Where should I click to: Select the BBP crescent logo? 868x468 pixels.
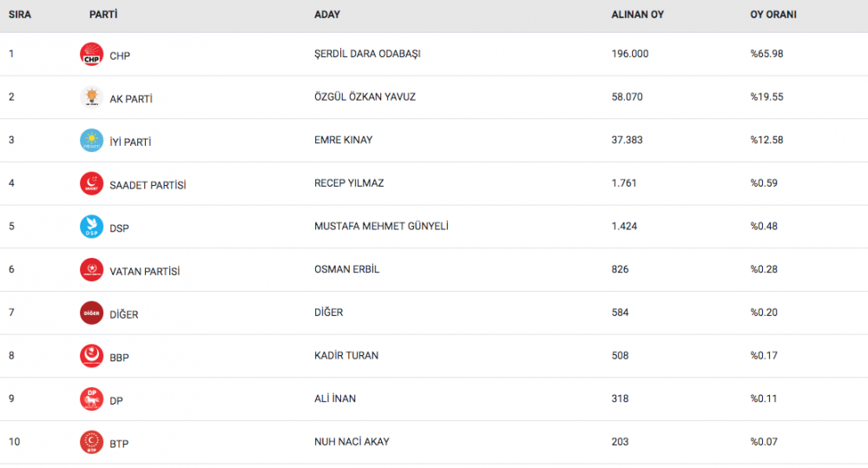(91, 356)
